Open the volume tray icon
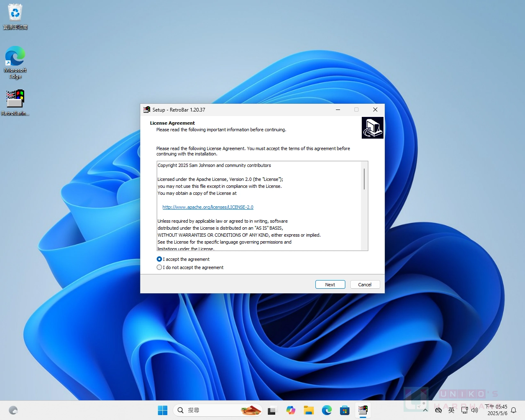 pos(475,410)
